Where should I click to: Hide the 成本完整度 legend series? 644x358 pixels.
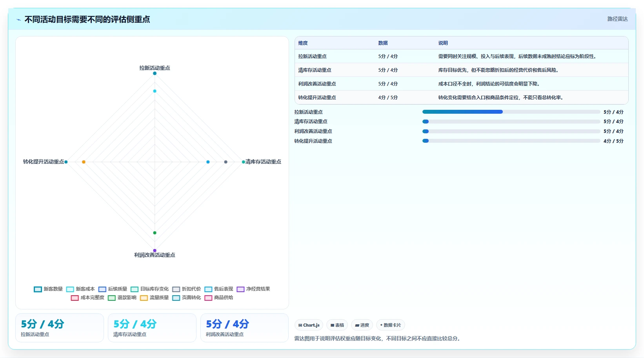click(x=87, y=298)
